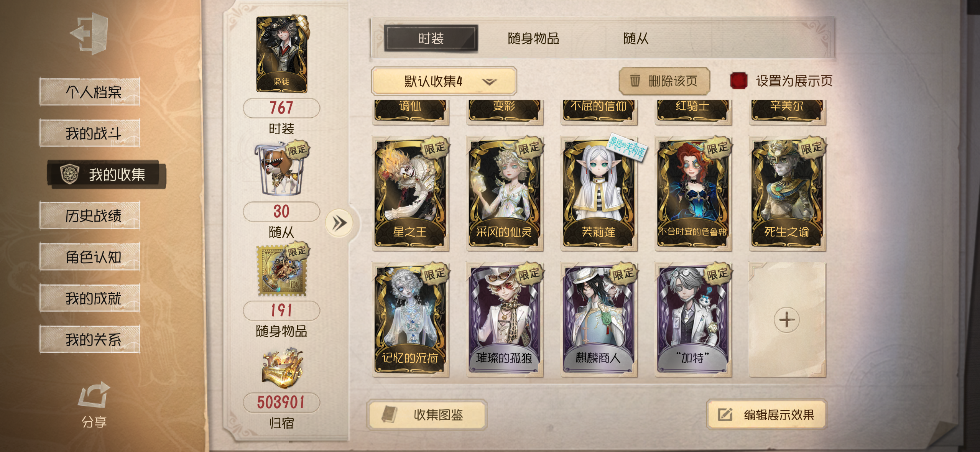Switch to the 随身物品 tab
Viewport: 980px width, 452px height.
click(x=533, y=38)
